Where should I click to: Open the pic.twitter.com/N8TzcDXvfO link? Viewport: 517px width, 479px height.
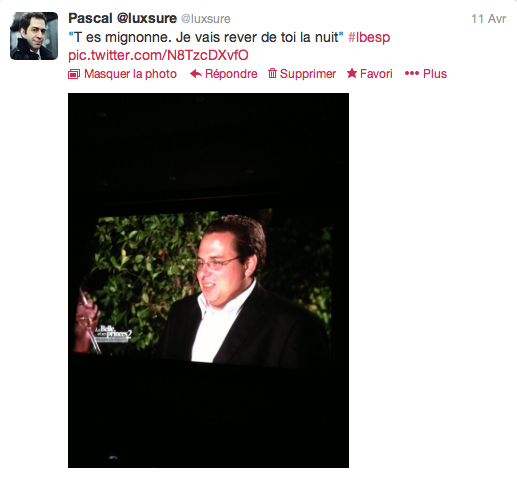tap(158, 55)
